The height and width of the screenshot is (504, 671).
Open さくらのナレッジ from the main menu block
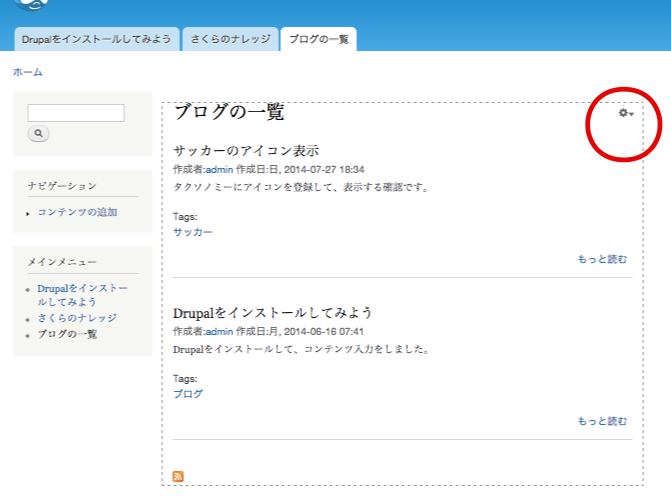click(x=77, y=318)
